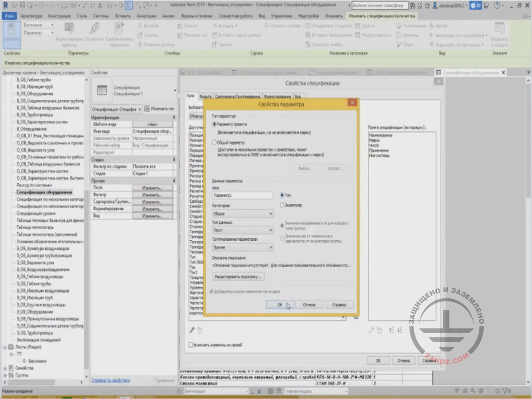Open the Тип данных dropdown set to Текст
This screenshot has width=532, height=399.
[243, 231]
